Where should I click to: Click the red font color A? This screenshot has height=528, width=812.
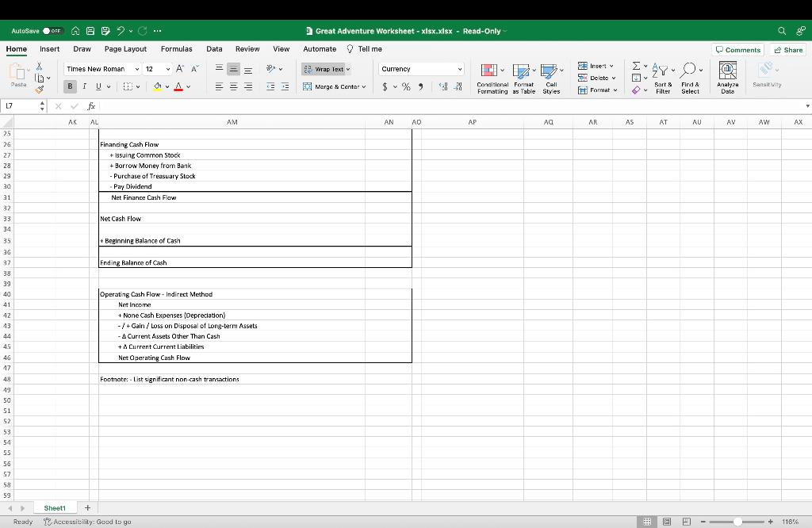coord(178,86)
